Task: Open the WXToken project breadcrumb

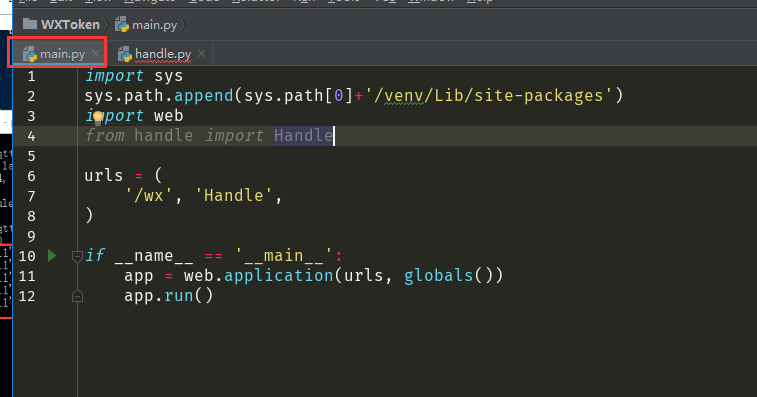Action: (61, 25)
